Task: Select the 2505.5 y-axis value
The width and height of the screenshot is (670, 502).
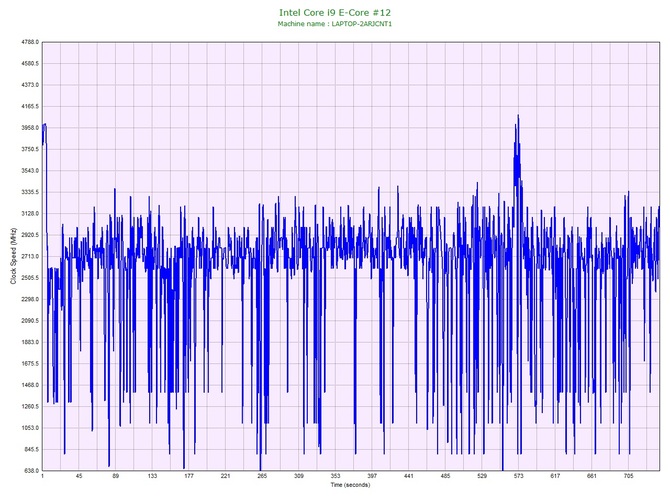Action: 30,278
